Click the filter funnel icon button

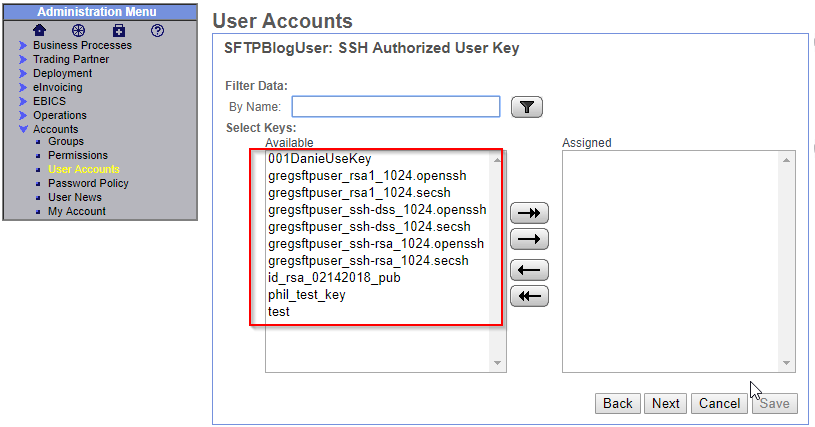[x=526, y=107]
